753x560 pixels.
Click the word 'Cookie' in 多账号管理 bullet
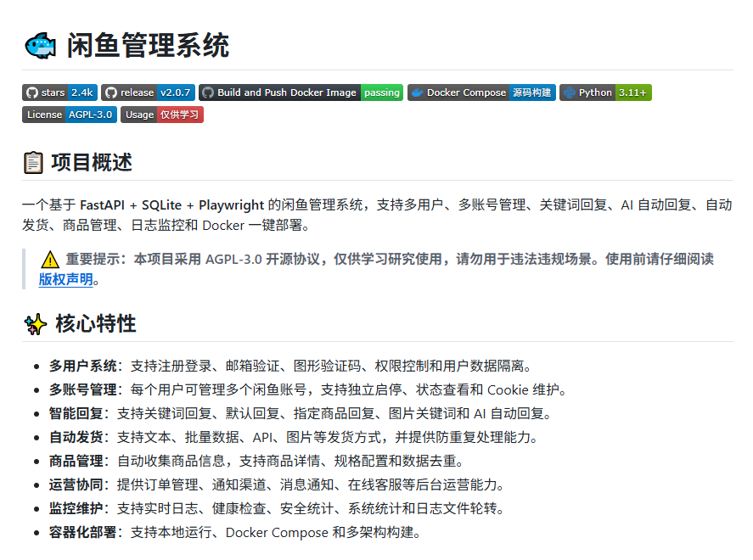pyautogui.click(x=508, y=389)
